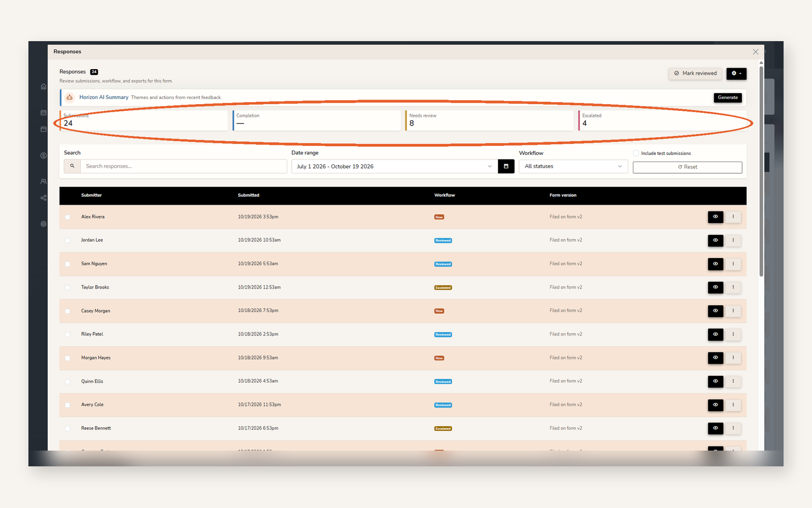Screen dimensions: 812x508
Task: Open the users icon in left sidebar
Action: click(x=44, y=181)
